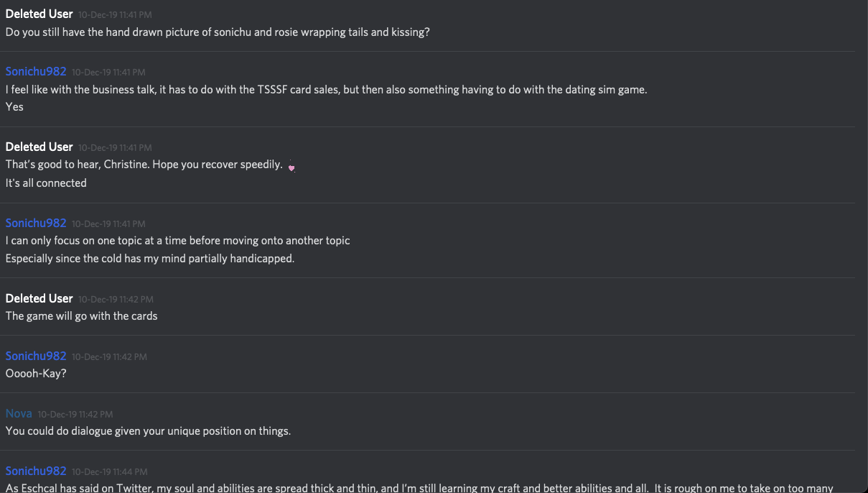Click Deleted User name above "The game will go"
The width and height of the screenshot is (868, 493).
[39, 298]
